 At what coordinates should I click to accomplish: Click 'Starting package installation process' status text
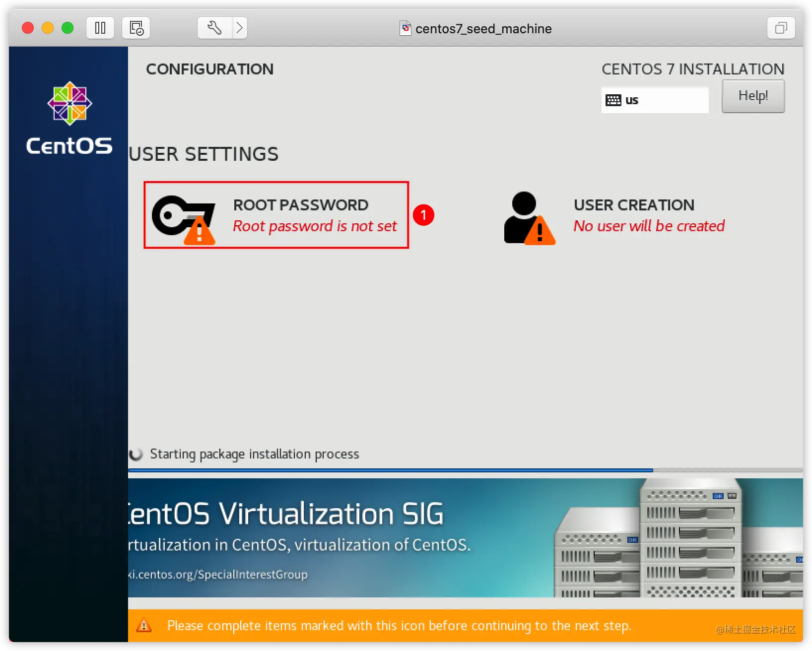point(255,454)
